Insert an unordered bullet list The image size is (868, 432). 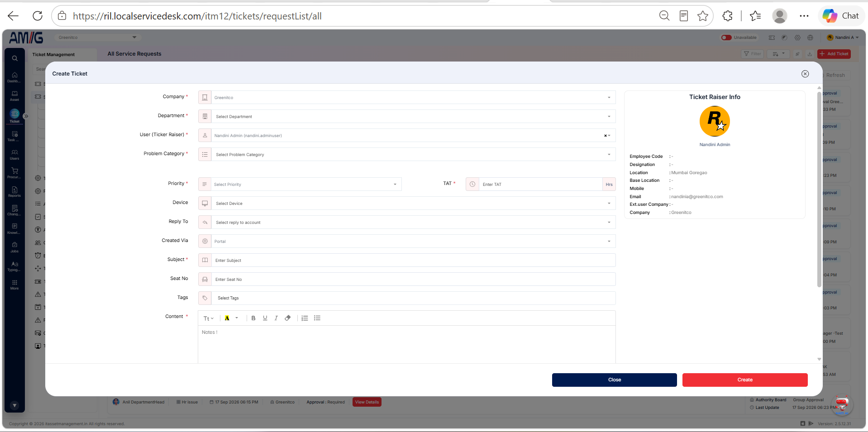coord(317,318)
